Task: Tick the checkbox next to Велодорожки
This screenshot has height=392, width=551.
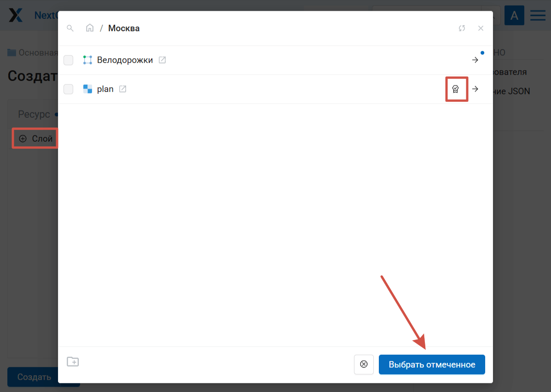Action: pos(68,60)
